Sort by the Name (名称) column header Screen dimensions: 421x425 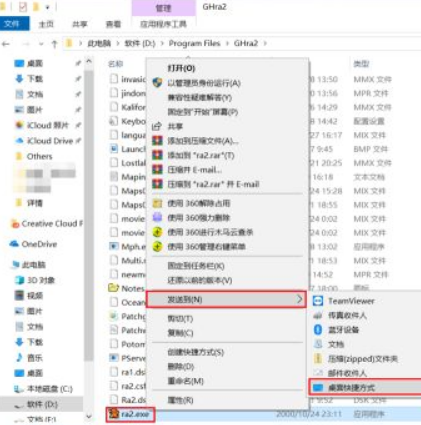pyautogui.click(x=116, y=64)
